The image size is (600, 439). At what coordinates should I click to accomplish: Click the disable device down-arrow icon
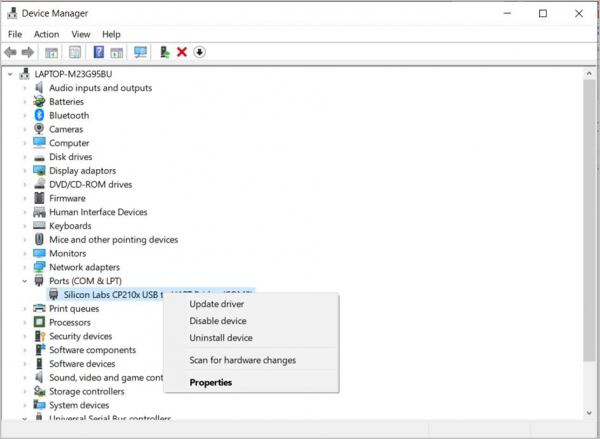[199, 52]
